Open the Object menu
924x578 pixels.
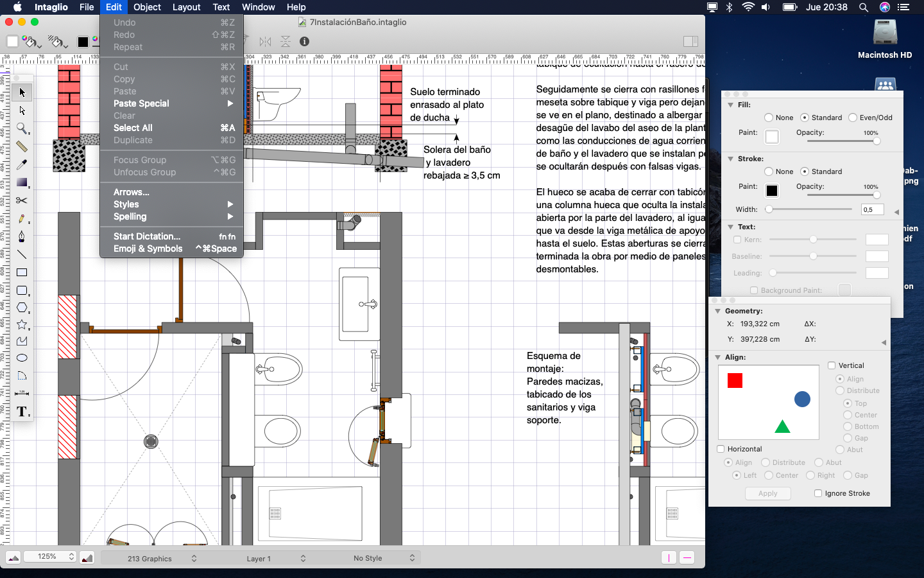147,7
